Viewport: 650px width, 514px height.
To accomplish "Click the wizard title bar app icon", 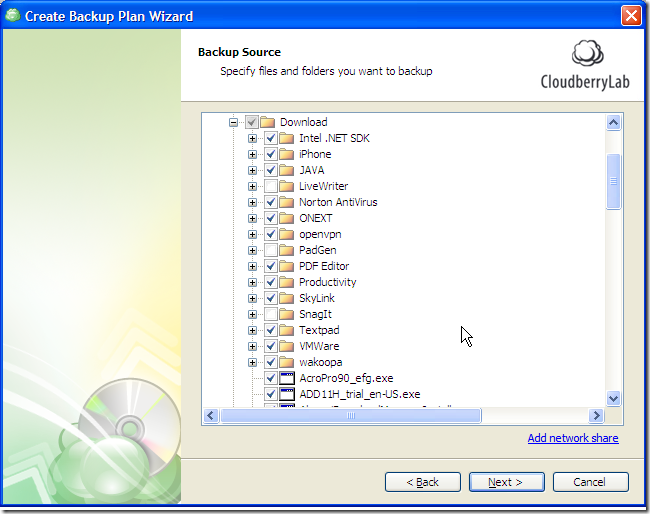I will point(12,15).
